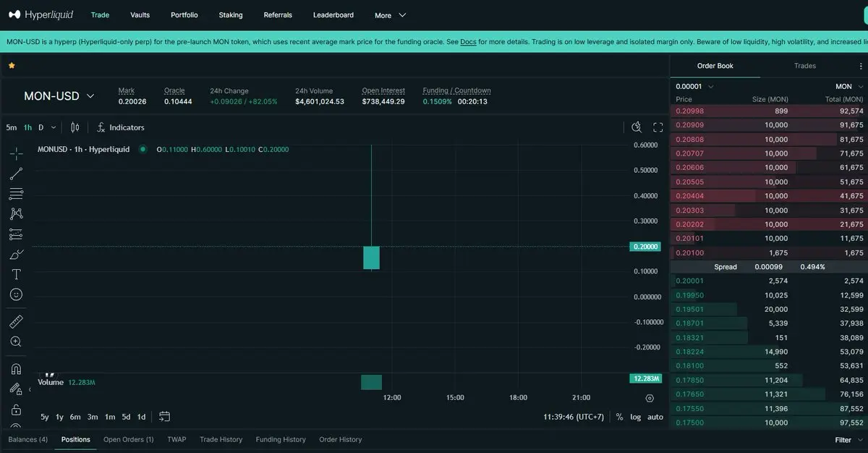The image size is (868, 453).
Task: Open the Fibonacci retracement tool
Action: coord(16,194)
